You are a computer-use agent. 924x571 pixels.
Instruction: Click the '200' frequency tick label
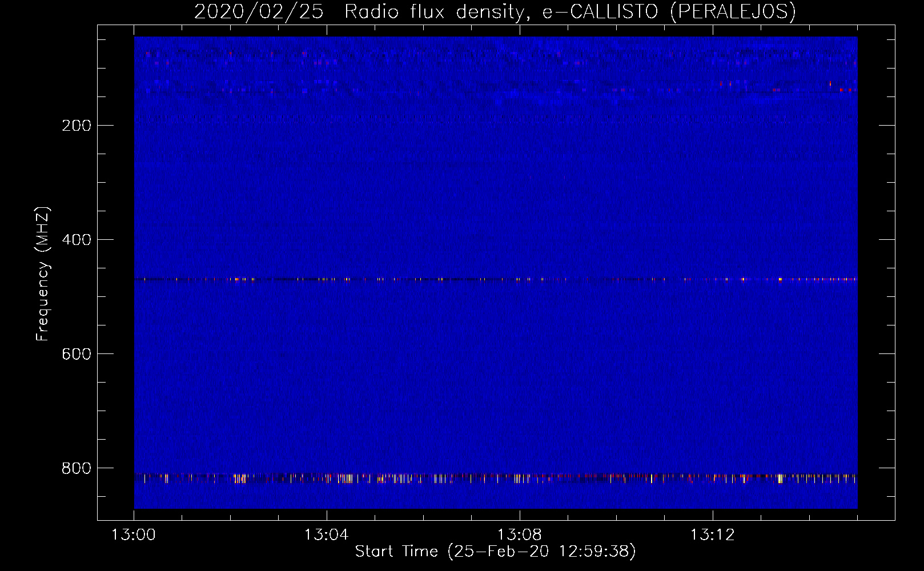(x=77, y=126)
